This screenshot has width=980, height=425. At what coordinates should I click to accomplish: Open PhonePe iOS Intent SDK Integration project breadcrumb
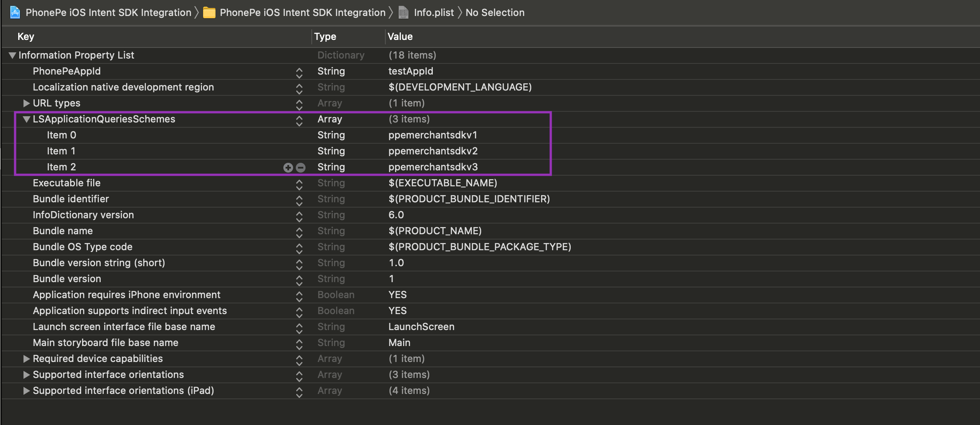pos(109,12)
